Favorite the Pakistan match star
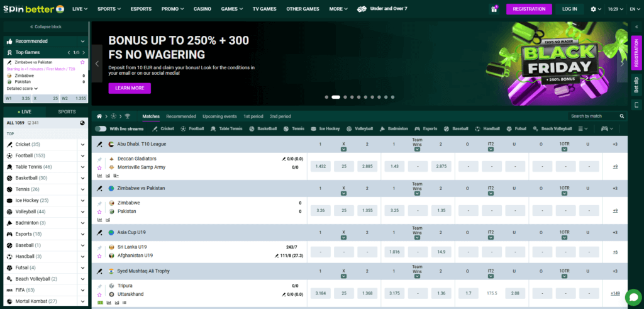This screenshot has width=644, height=309. click(x=99, y=211)
